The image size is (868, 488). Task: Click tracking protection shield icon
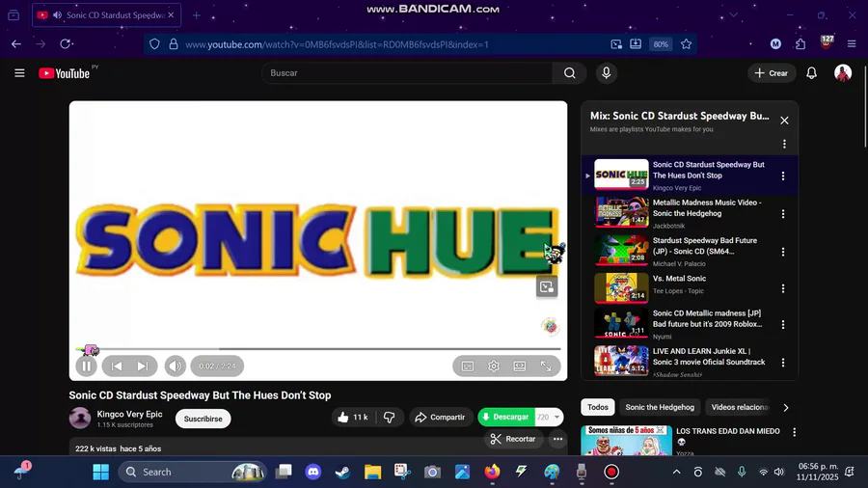tap(154, 44)
